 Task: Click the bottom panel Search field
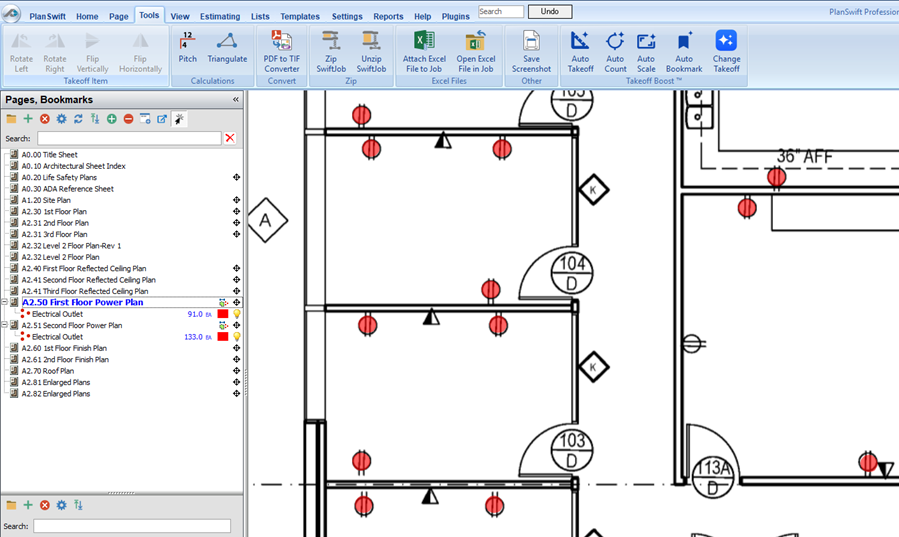coord(132,526)
